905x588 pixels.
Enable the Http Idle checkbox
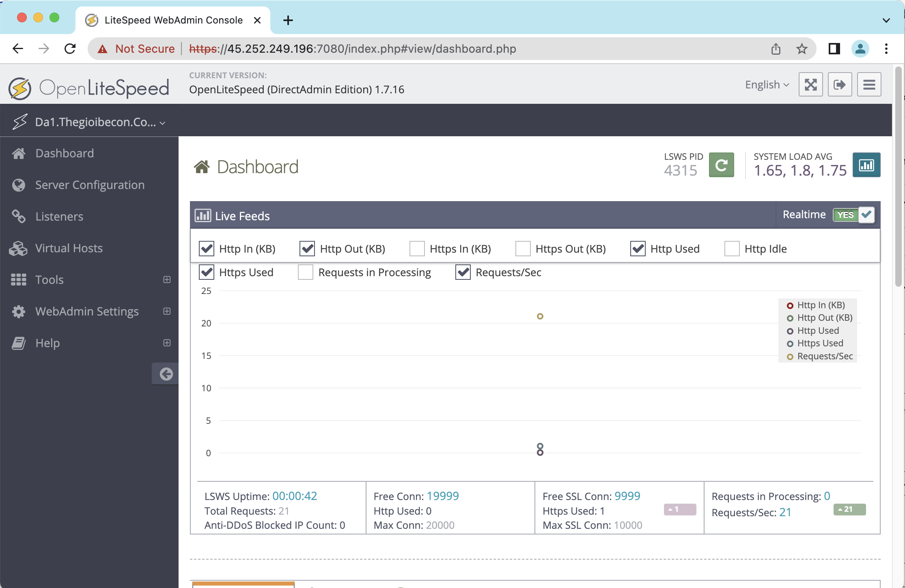click(732, 249)
